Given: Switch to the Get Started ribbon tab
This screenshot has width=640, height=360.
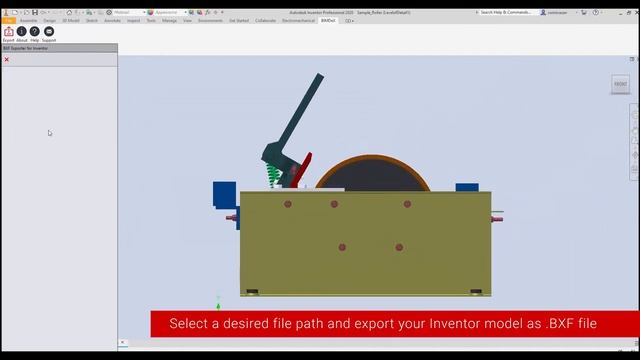Looking at the screenshot, I should [x=239, y=20].
